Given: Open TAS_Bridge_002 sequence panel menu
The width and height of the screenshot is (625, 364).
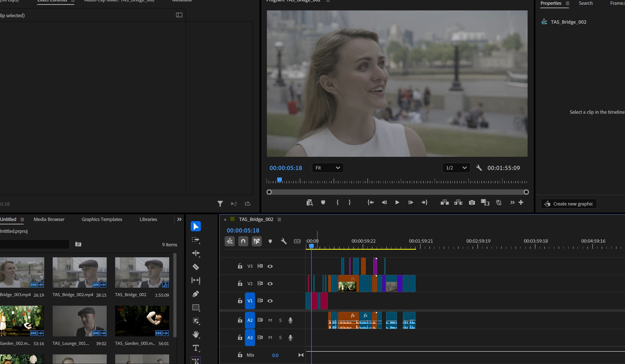Looking at the screenshot, I should (279, 219).
